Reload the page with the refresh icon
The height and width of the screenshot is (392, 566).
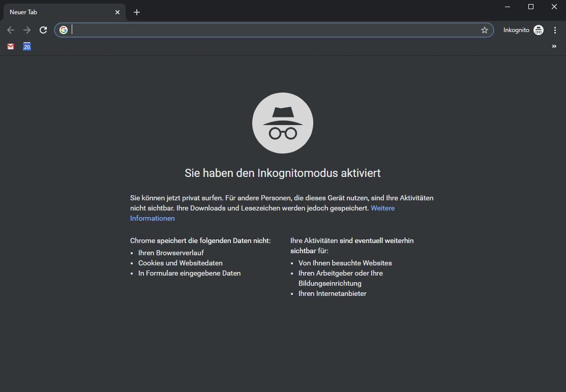click(x=43, y=29)
